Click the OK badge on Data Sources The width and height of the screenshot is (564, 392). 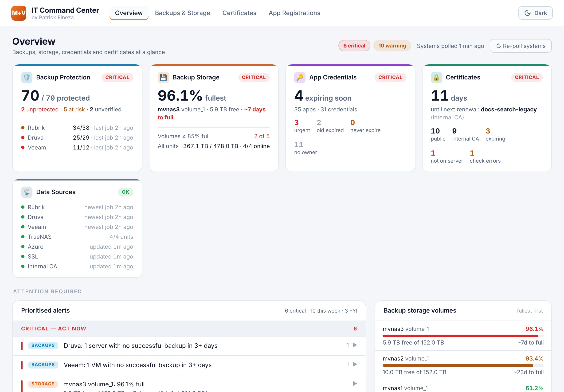(125, 192)
